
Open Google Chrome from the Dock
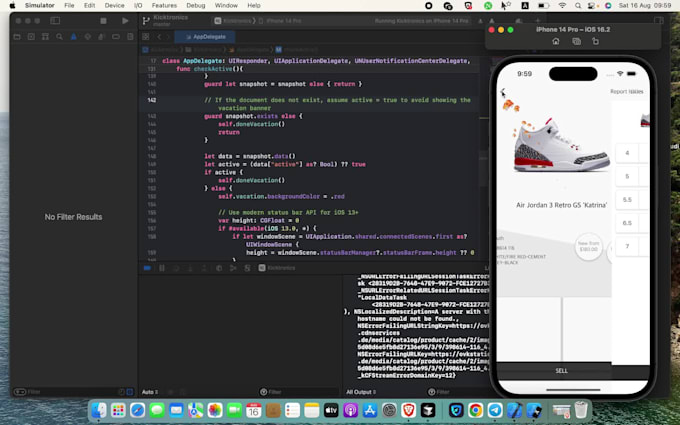[475, 410]
